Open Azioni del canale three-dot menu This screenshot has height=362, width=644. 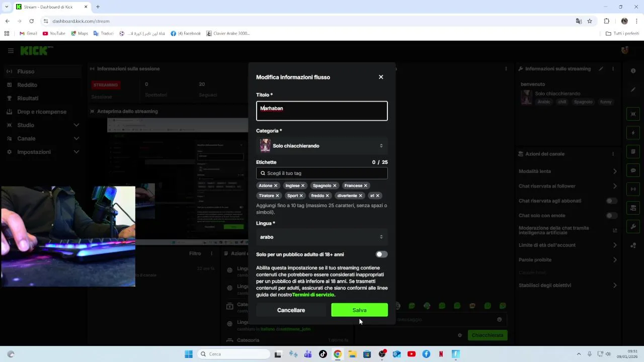coord(613,154)
